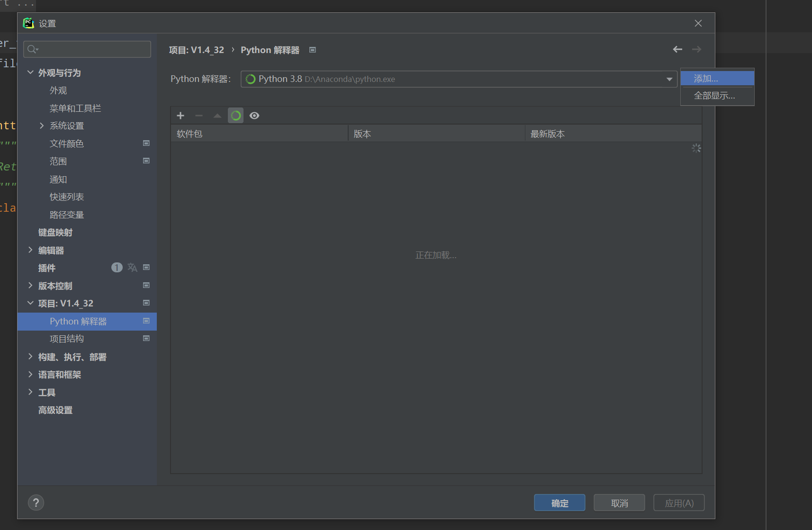
Task: Click the PyCharm logo in title bar
Action: (28, 23)
